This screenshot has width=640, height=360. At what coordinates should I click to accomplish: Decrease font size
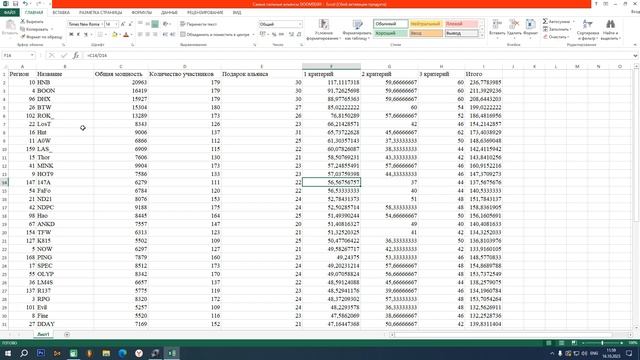[130, 24]
